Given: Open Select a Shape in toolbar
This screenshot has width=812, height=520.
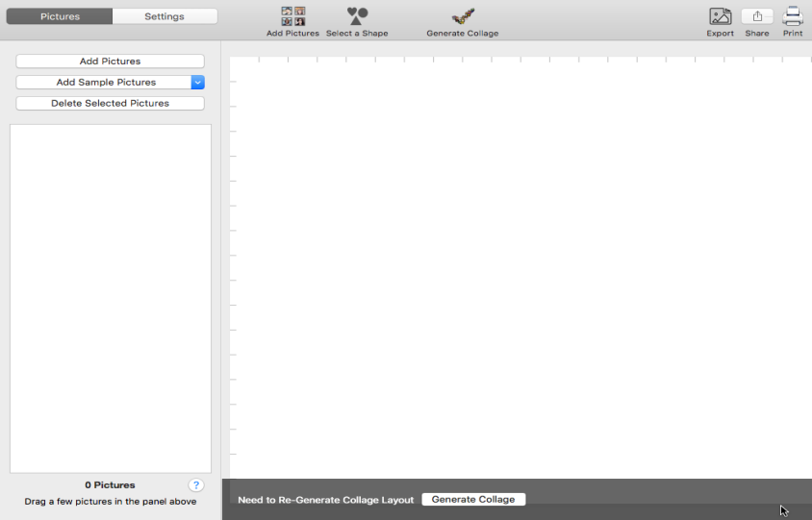Looking at the screenshot, I should pos(357,16).
